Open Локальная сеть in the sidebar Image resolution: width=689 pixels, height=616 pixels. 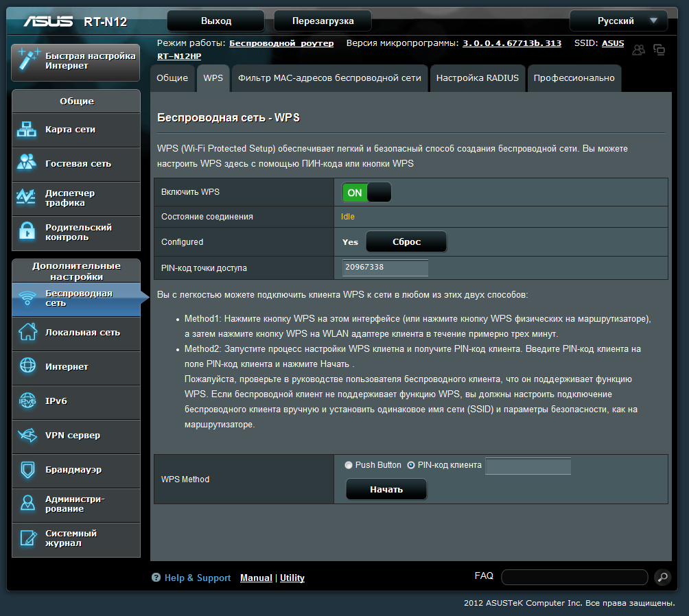pyautogui.click(x=76, y=333)
